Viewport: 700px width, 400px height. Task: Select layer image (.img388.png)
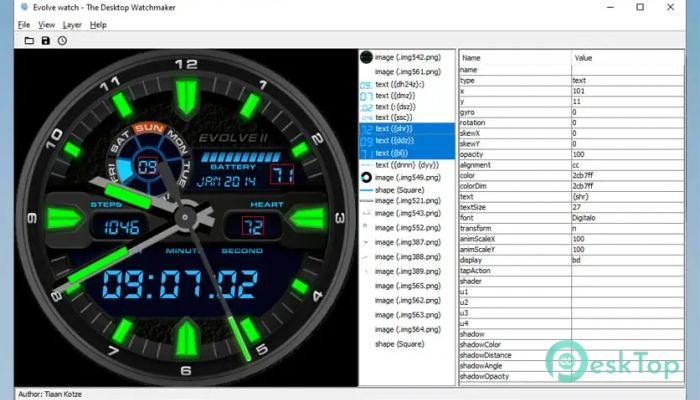tap(408, 257)
